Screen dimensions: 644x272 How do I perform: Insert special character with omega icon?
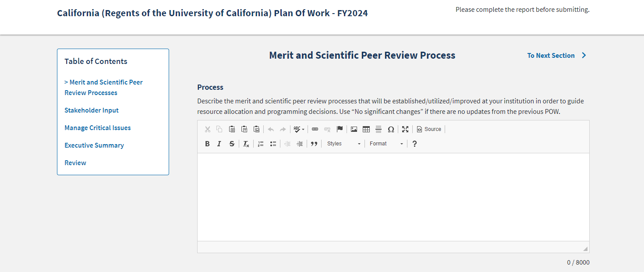391,129
